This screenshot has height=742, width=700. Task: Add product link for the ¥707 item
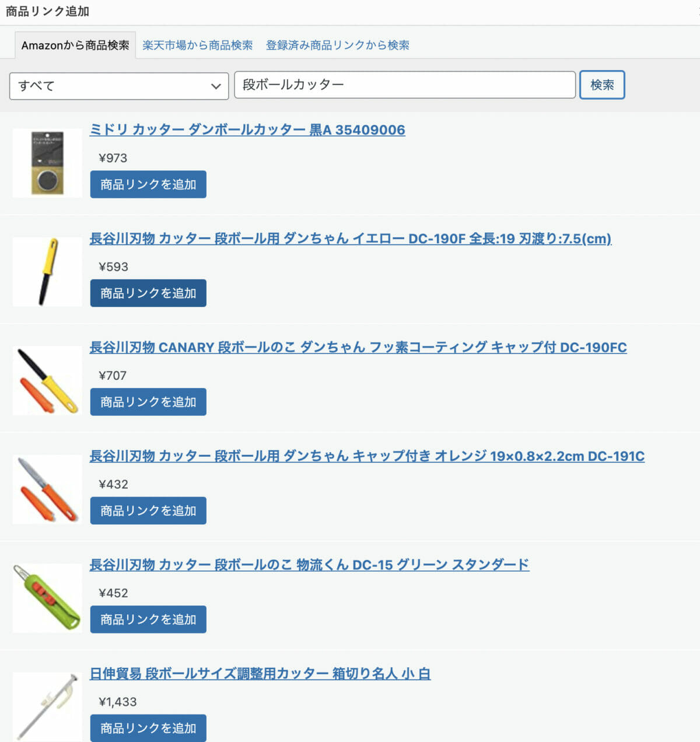[x=148, y=402]
